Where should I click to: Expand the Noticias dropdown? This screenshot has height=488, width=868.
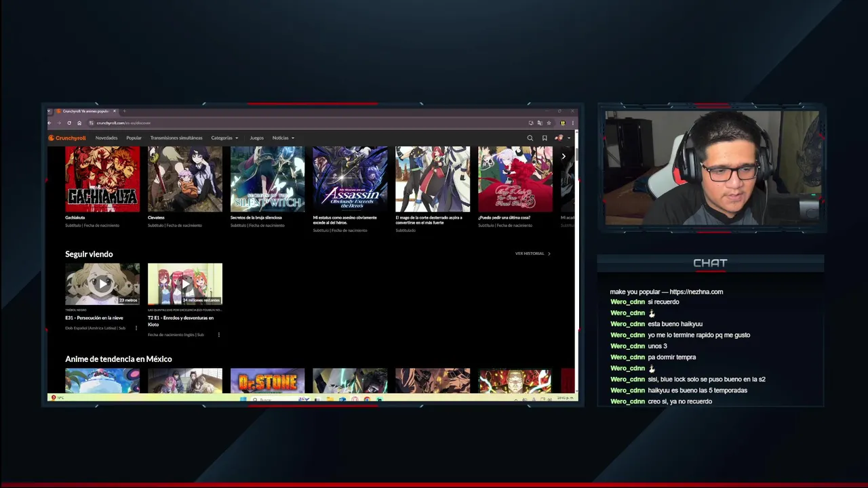(283, 138)
